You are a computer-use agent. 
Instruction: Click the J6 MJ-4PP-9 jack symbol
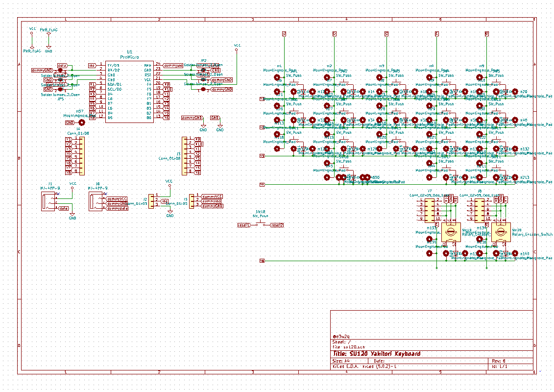(x=96, y=202)
